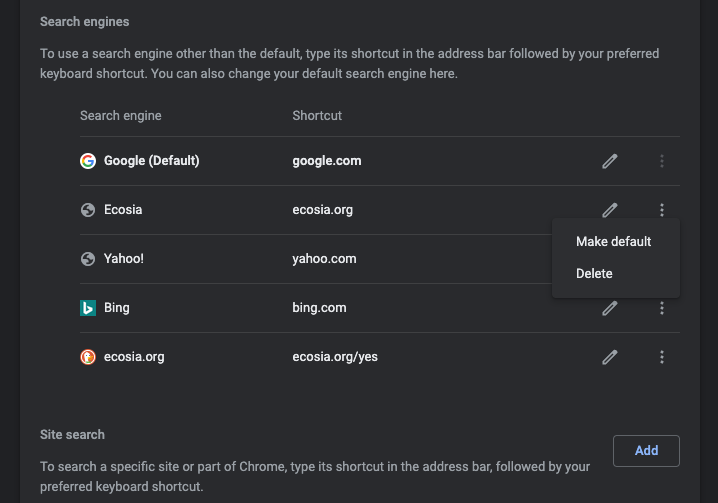Click the Bing logo favicon
Screen dimensions: 718x503
[x=88, y=308]
